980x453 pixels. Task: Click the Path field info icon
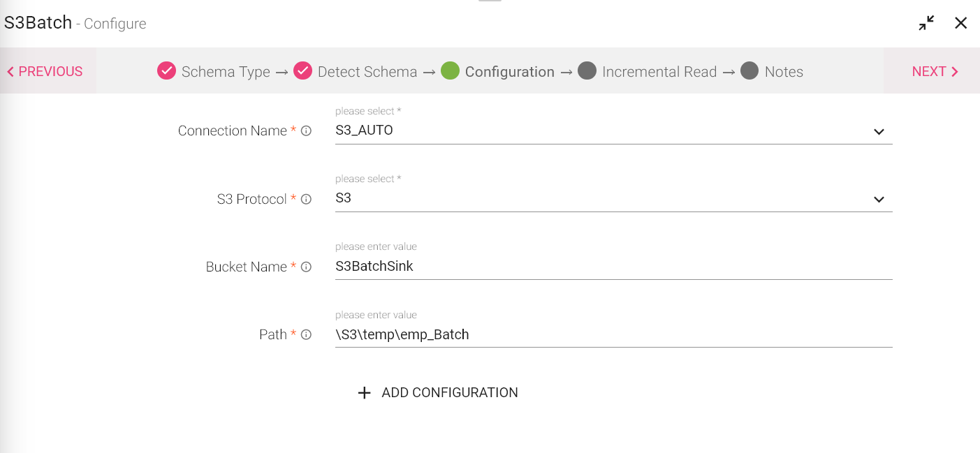click(x=306, y=335)
